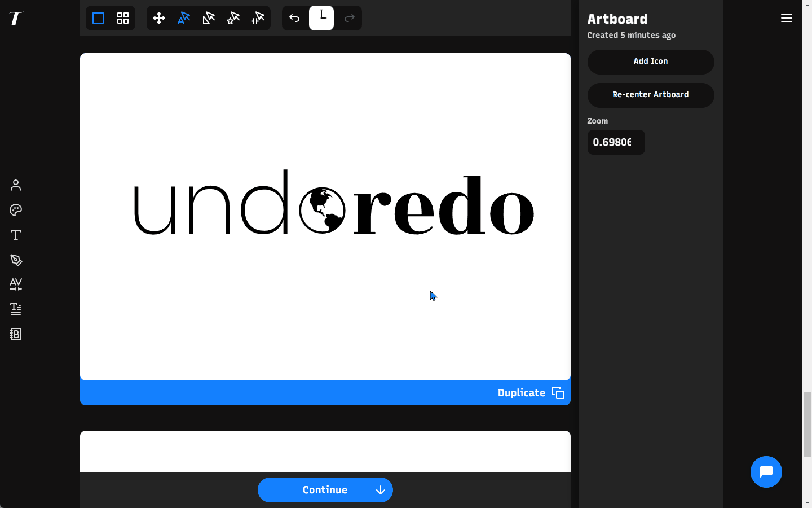Open the letter spacing panel in sidebar
This screenshot has width=812, height=508.
tap(15, 284)
